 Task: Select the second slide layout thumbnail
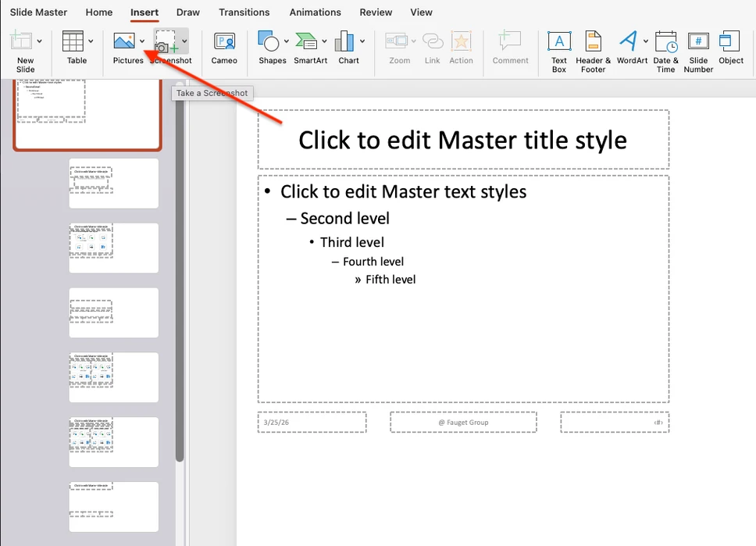[x=113, y=183]
